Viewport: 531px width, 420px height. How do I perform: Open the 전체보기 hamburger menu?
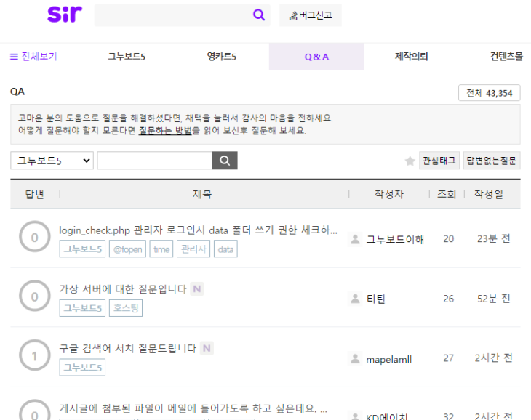33,57
